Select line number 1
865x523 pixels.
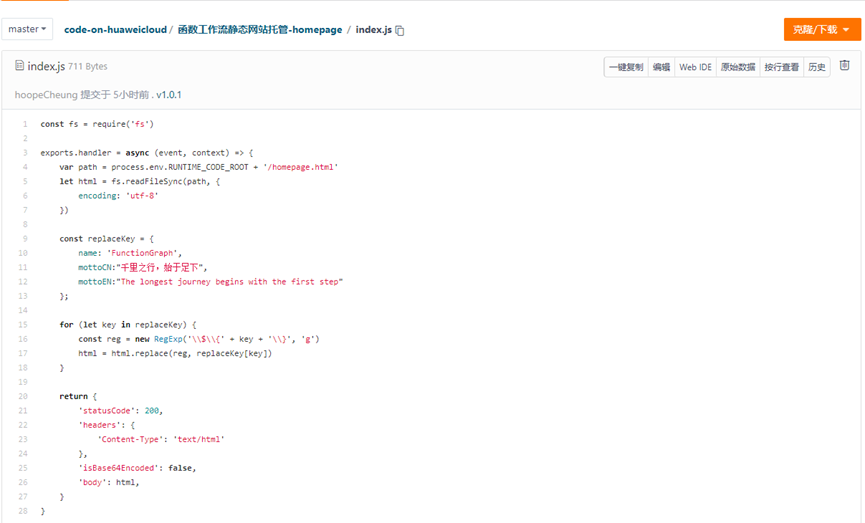pyautogui.click(x=25, y=124)
